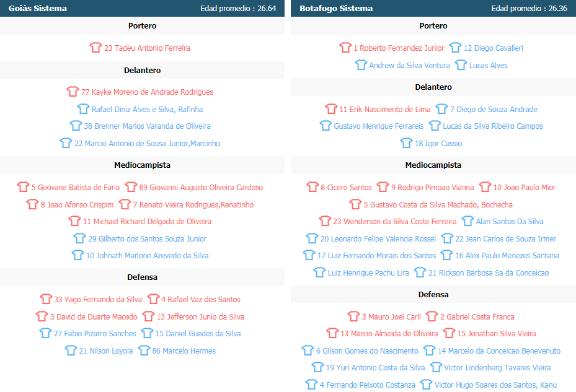Click the red jersey icon for Mauro Joel Carli
This screenshot has height=392, width=576.
(353, 316)
